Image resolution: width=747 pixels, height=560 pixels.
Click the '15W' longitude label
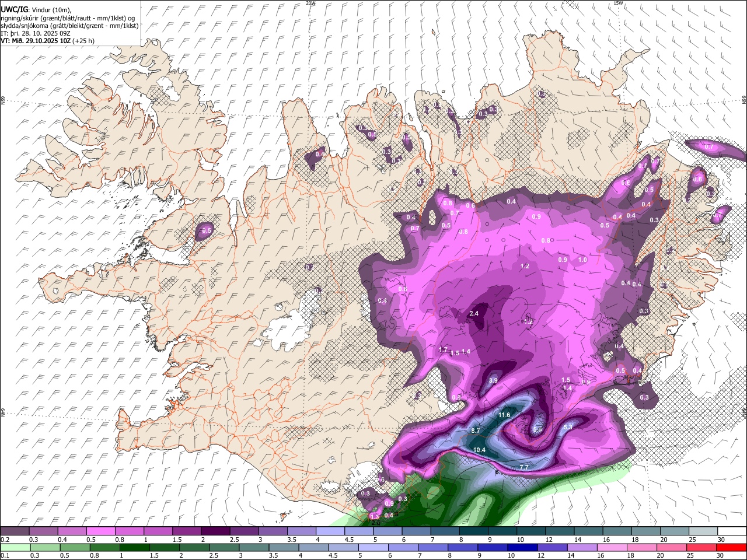pyautogui.click(x=618, y=3)
